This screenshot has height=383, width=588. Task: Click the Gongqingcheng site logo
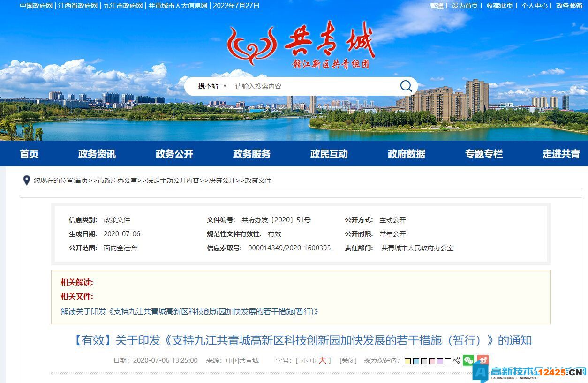pyautogui.click(x=300, y=45)
